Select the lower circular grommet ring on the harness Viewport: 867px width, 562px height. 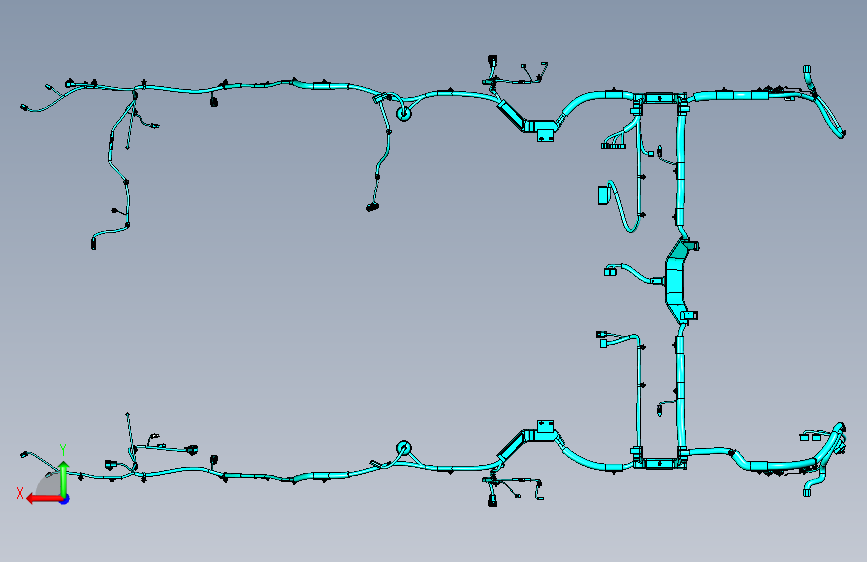point(404,447)
